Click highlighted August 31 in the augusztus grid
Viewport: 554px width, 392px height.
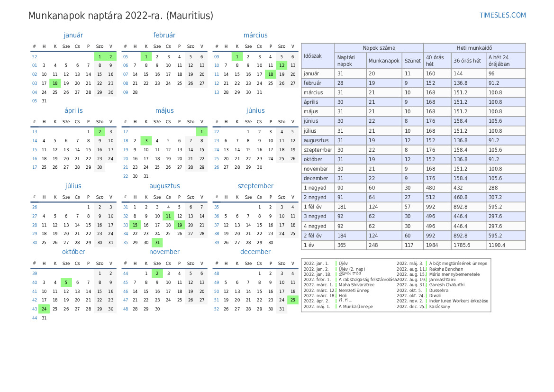(x=157, y=243)
